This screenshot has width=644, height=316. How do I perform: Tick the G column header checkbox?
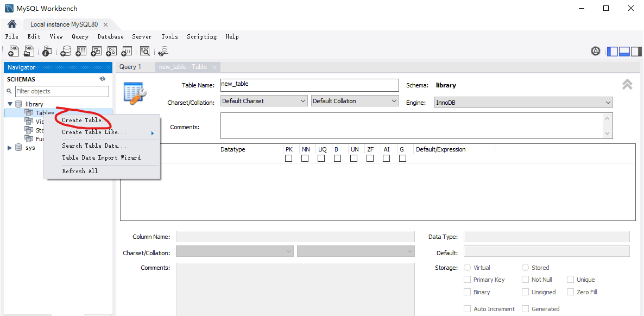(402, 158)
